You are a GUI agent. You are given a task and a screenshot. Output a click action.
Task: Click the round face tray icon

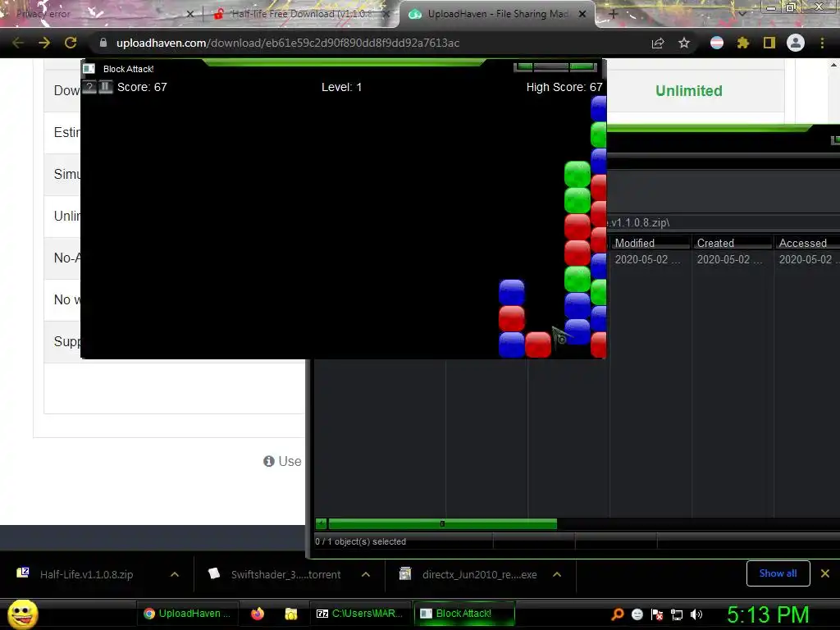(x=637, y=614)
